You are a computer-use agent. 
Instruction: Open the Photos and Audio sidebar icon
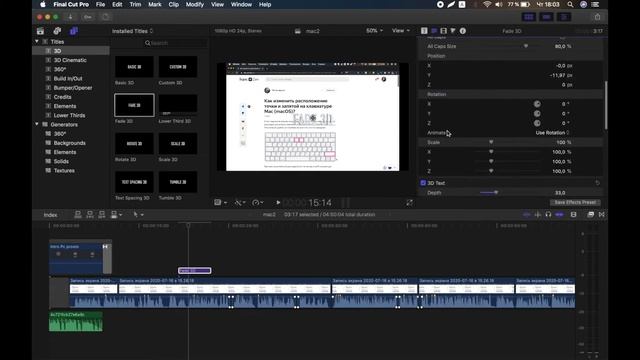[x=57, y=31]
